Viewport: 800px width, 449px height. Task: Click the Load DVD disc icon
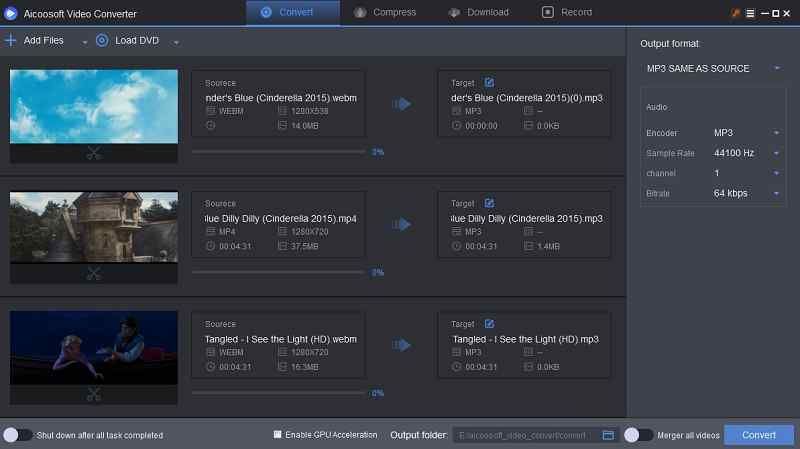pos(102,40)
